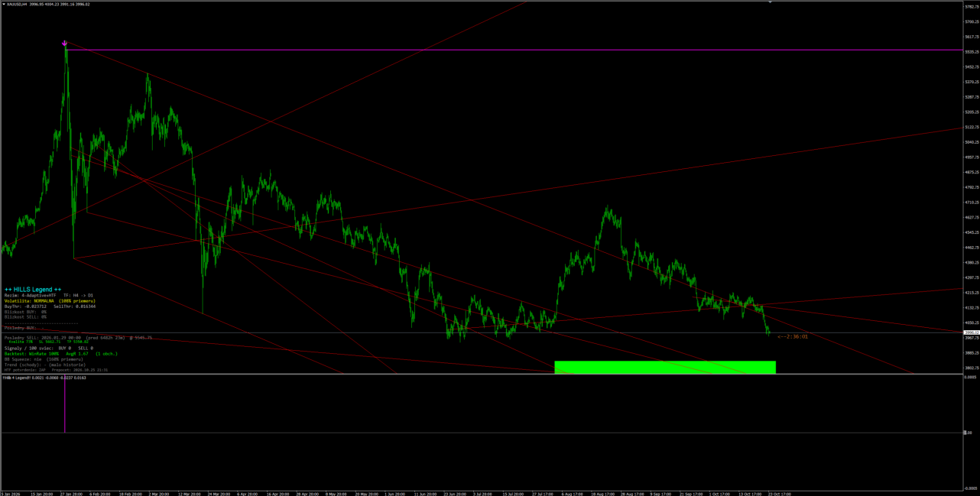This screenshot has height=496, width=980.
Task: Click the orange candle countdown timer label
Action: [x=793, y=336]
